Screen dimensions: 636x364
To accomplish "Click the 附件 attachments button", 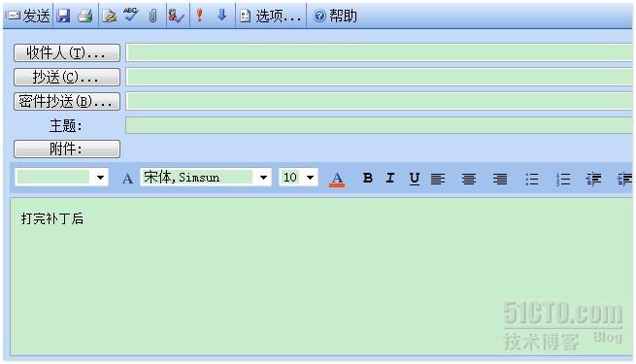I will click(x=67, y=149).
